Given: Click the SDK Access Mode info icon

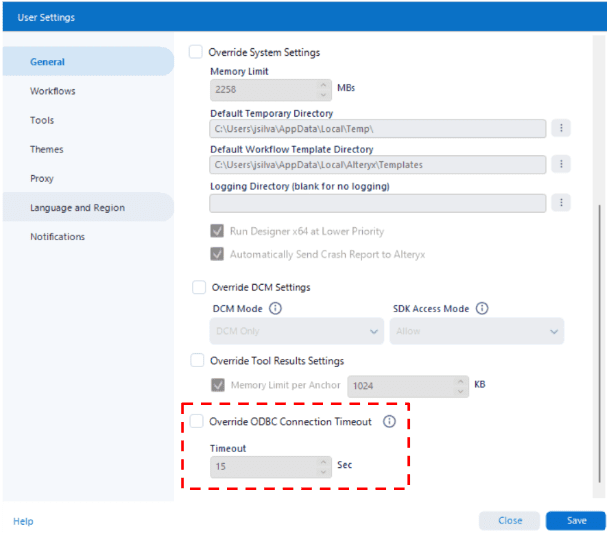Looking at the screenshot, I should coord(482,309).
